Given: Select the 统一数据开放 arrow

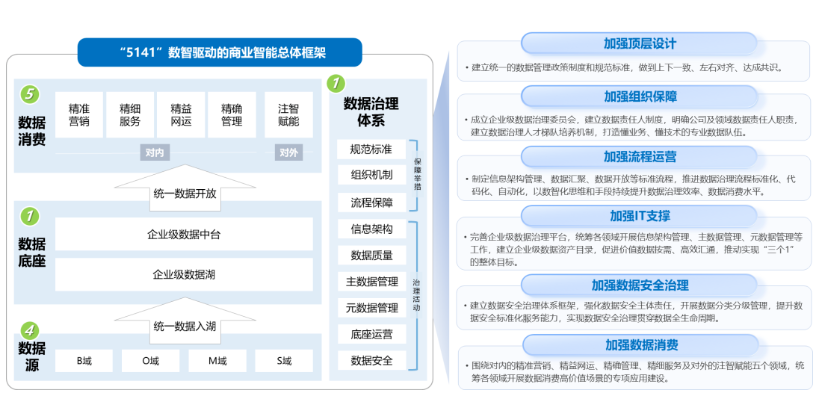Looking at the screenshot, I should tap(185, 188).
